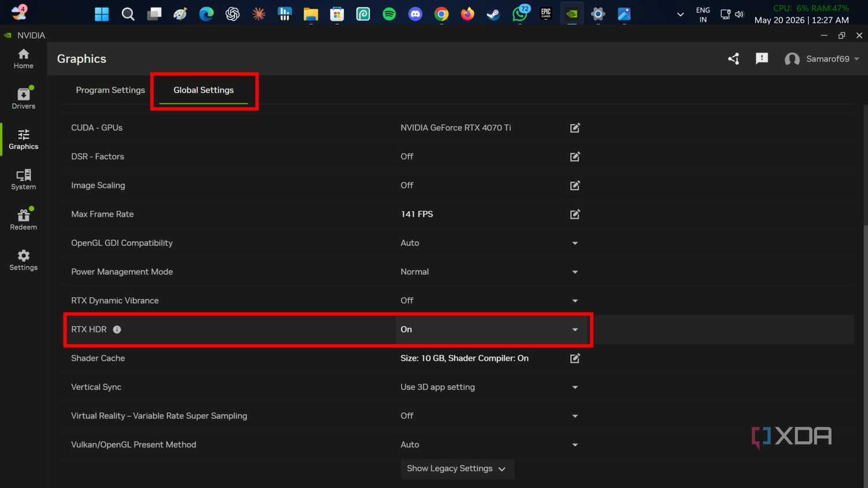Select Graphics in the sidebar

[23, 139]
